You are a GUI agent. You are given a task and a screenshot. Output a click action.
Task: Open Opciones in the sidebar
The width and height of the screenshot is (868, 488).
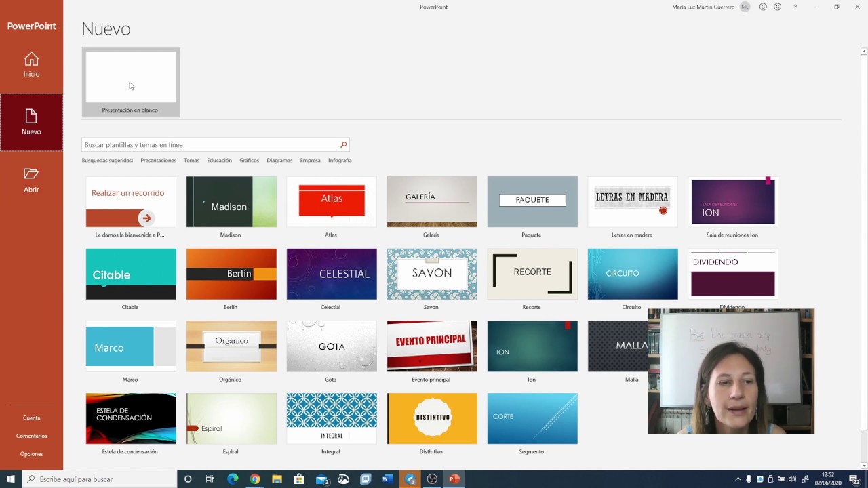point(31,454)
